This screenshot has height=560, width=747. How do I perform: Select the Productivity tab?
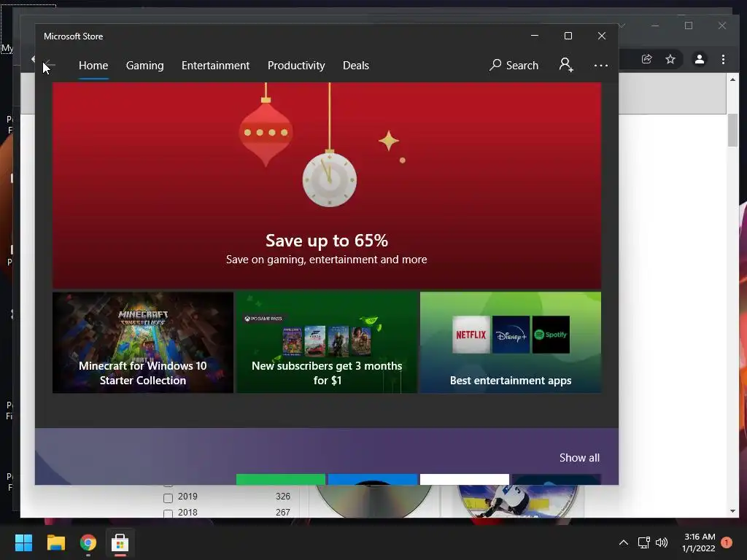(296, 65)
